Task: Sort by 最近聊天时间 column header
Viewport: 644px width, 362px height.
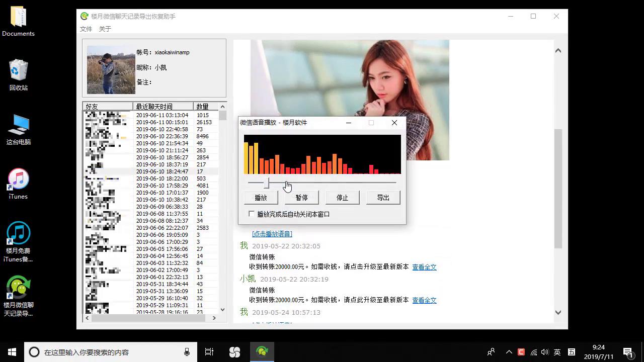Action: tap(164, 107)
